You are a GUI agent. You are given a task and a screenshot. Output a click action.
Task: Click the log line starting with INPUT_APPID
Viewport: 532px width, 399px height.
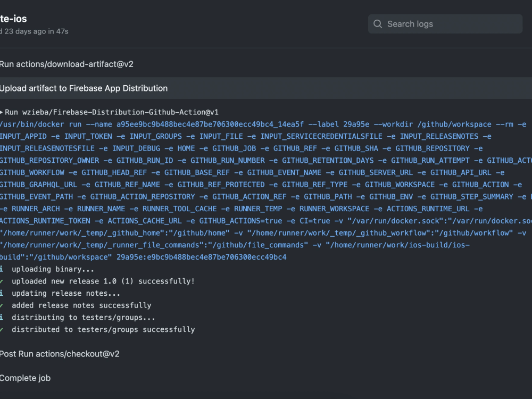coord(246,136)
